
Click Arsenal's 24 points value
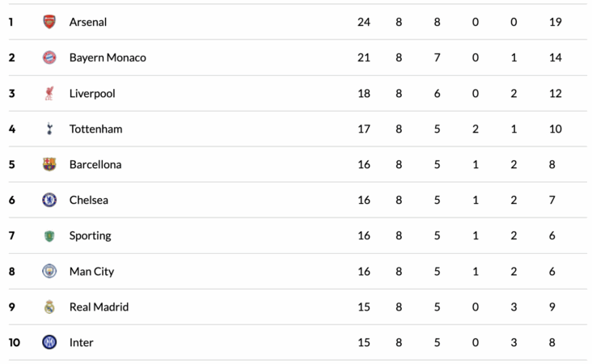364,22
